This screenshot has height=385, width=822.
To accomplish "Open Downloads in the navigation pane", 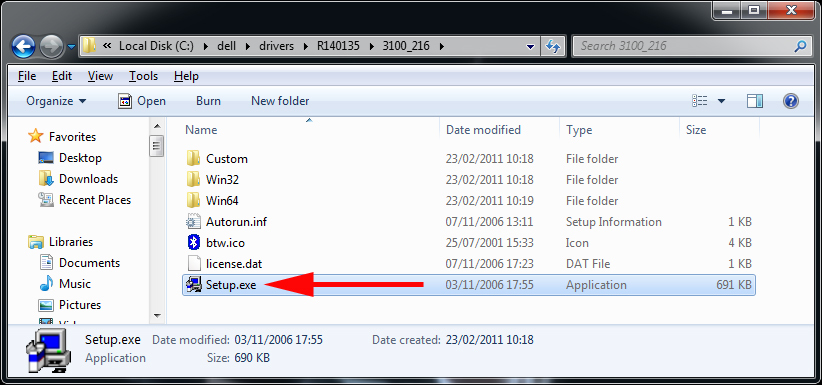I will 89,179.
